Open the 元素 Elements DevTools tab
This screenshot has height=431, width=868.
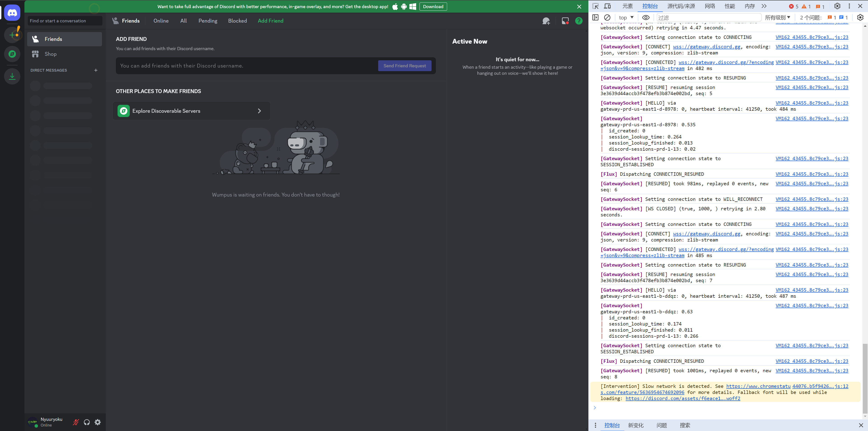pos(627,6)
